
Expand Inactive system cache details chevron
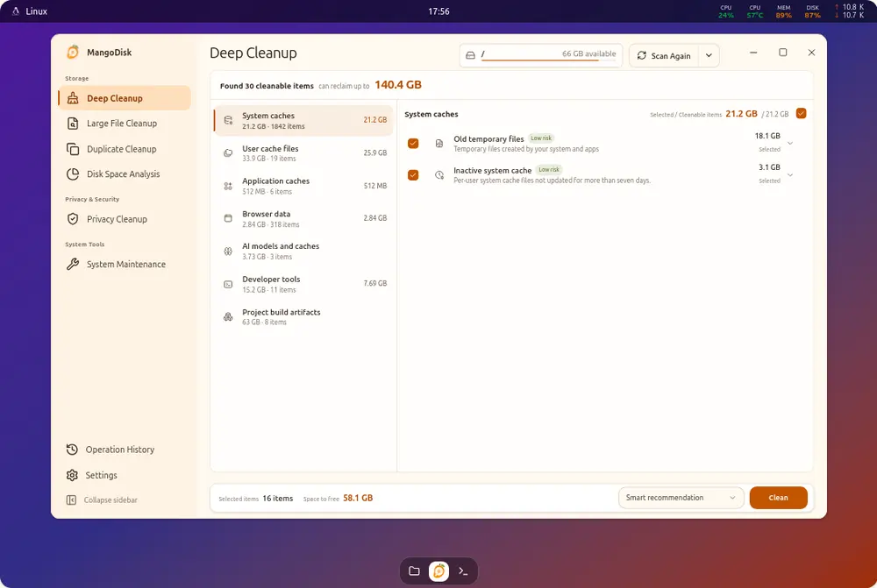coord(790,175)
